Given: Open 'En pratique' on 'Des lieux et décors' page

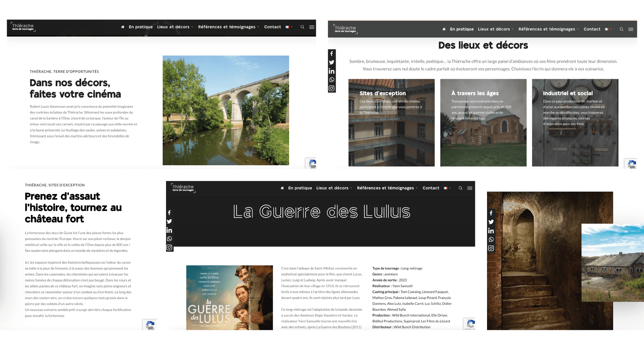Looking at the screenshot, I should point(462,29).
